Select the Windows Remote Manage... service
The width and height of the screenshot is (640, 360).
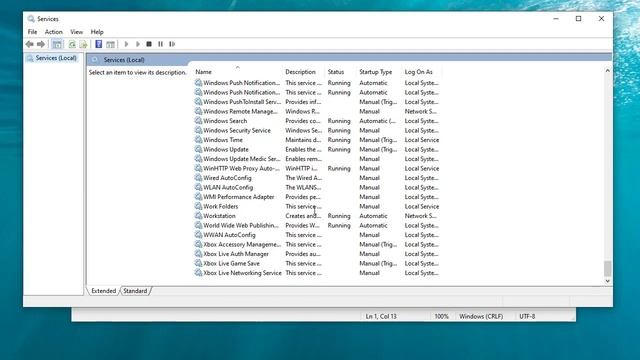[x=240, y=111]
